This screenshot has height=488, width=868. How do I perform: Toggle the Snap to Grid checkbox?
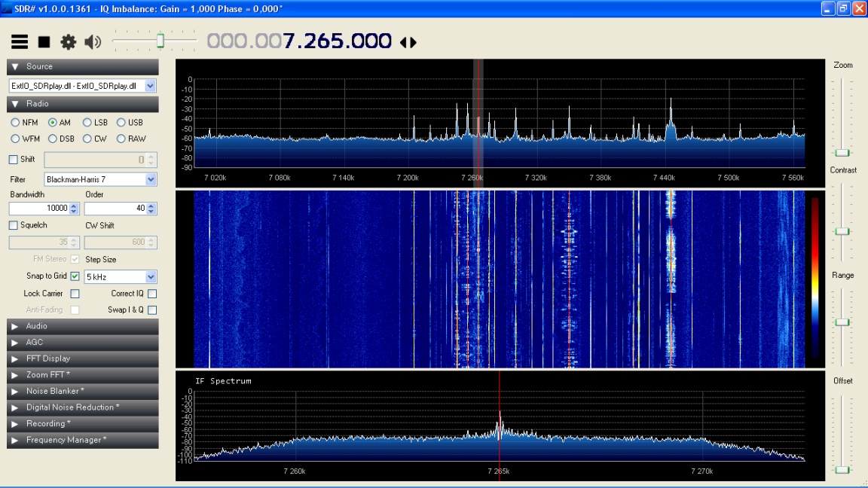(75, 276)
